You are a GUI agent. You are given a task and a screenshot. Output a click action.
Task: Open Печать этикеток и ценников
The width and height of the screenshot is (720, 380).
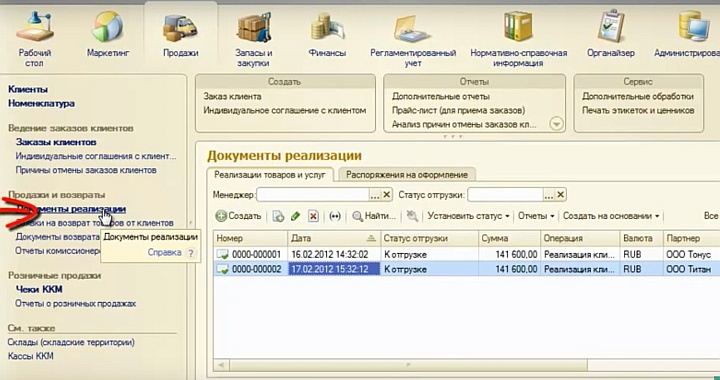coord(638,110)
